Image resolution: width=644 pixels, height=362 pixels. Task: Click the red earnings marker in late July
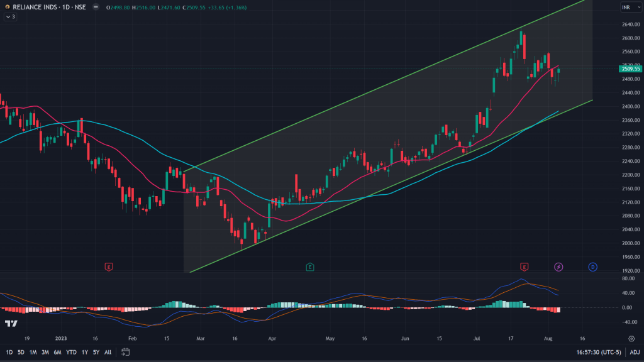coord(524,267)
